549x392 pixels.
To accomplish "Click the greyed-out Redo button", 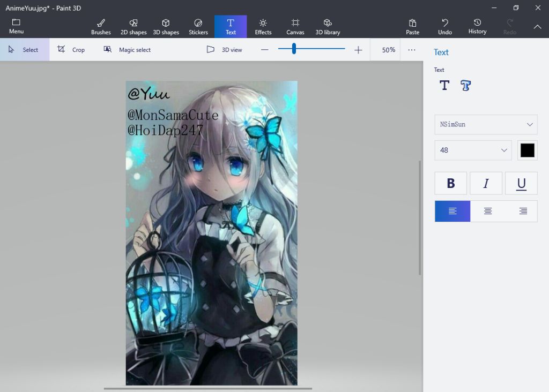I will coord(510,27).
